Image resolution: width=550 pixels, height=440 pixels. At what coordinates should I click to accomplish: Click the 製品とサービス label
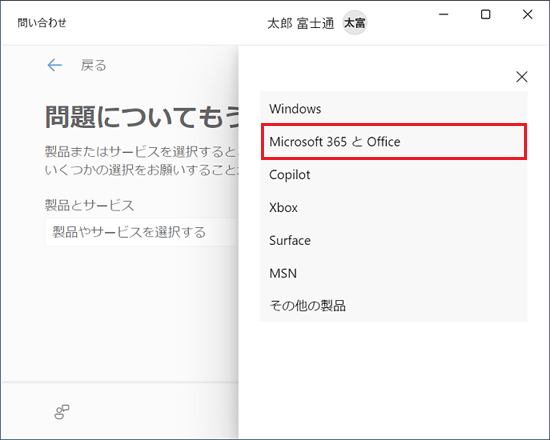coord(89,205)
